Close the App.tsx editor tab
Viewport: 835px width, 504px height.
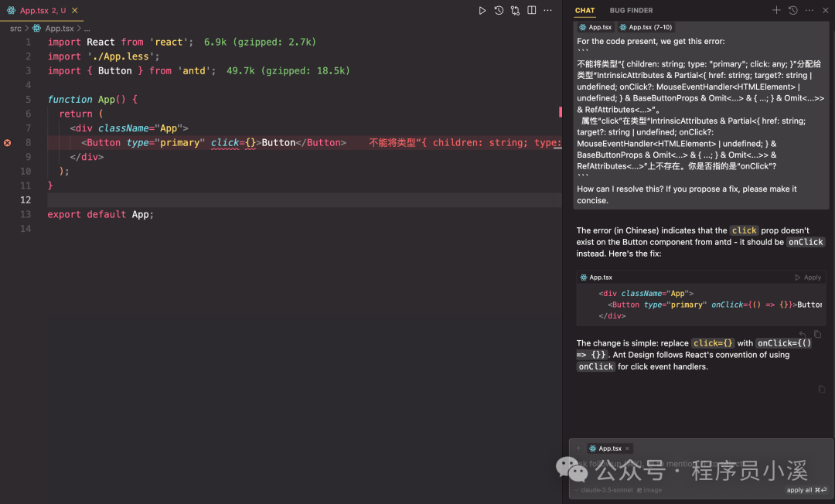(x=74, y=11)
